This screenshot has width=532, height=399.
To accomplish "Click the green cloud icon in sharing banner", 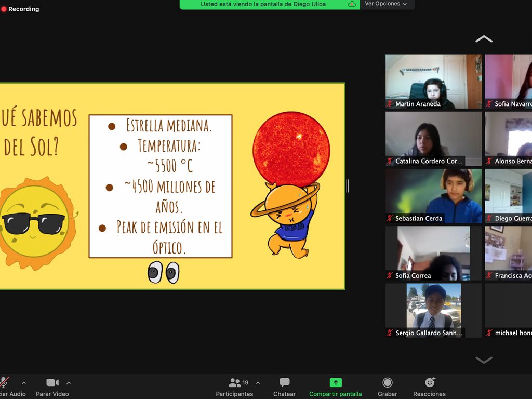I will [352, 4].
